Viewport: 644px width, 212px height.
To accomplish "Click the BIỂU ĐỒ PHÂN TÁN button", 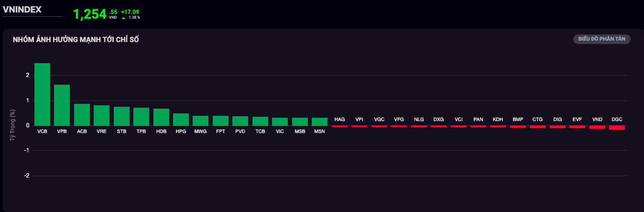I will click(x=602, y=39).
